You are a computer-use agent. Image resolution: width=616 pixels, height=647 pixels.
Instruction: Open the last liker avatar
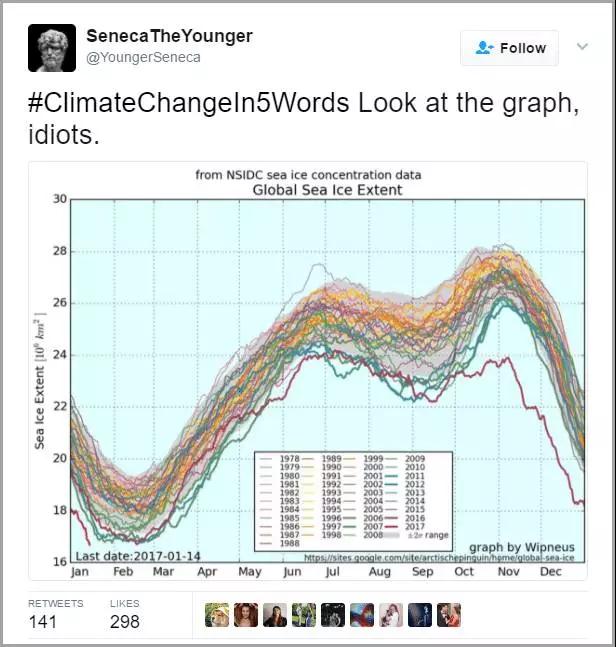[x=449, y=615]
